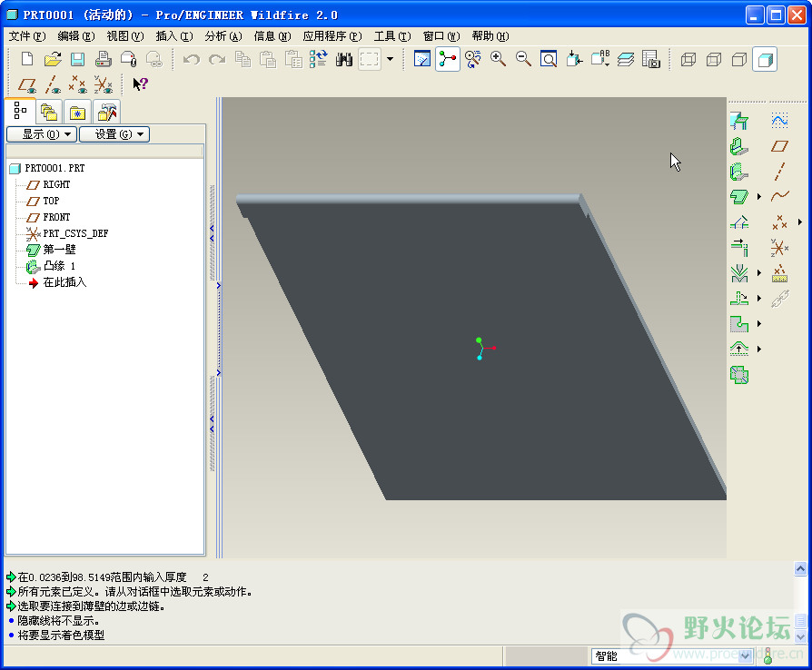Select the Flat Wall tool

[739, 146]
